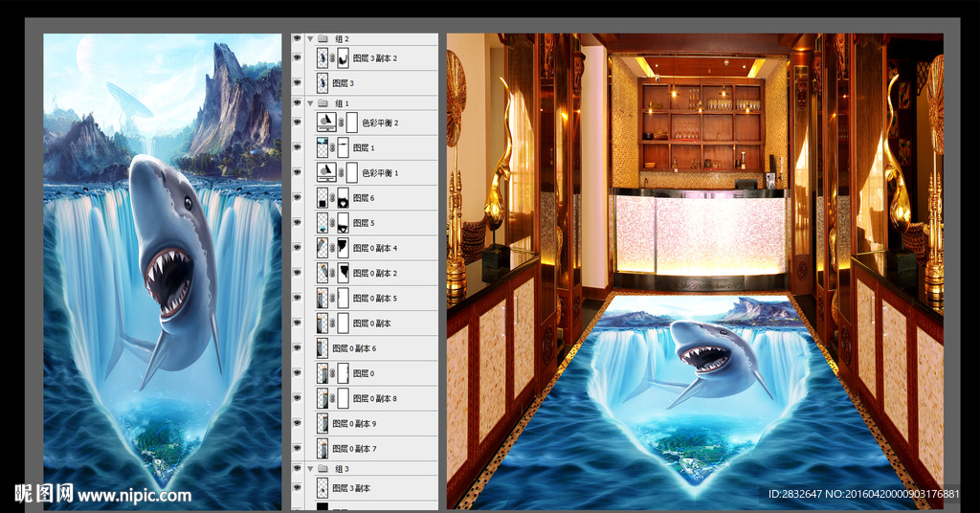Click the layer name 图层 0
The image size is (980, 513).
[364, 373]
